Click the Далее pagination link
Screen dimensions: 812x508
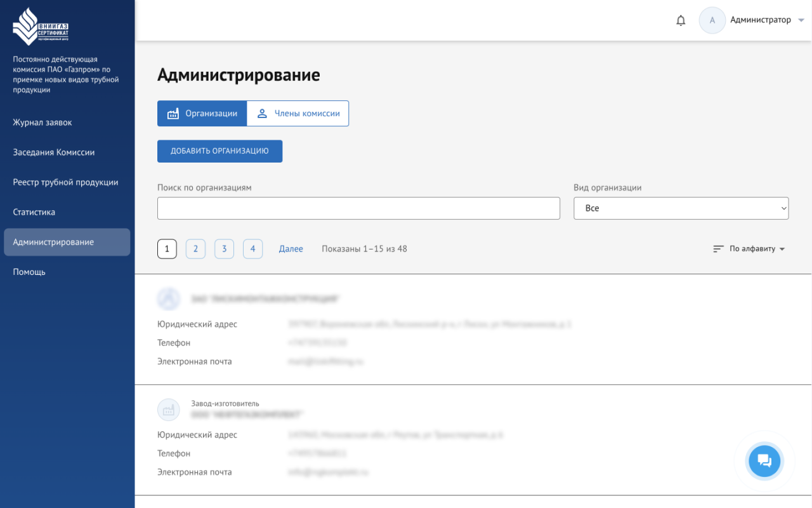[x=291, y=249]
